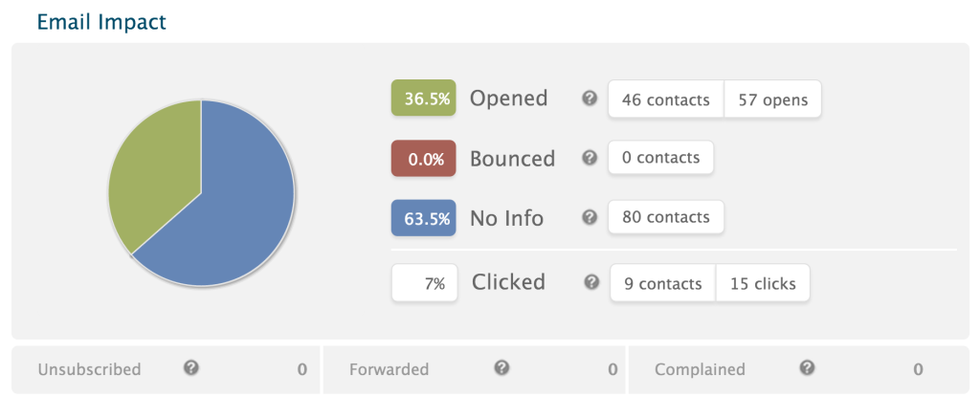Image resolution: width=980 pixels, height=397 pixels.
Task: Select the blue 63.5% No Info badge
Action: pyautogui.click(x=424, y=218)
